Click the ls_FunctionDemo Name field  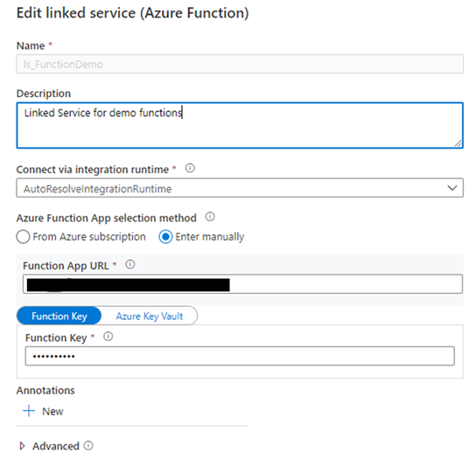point(240,64)
